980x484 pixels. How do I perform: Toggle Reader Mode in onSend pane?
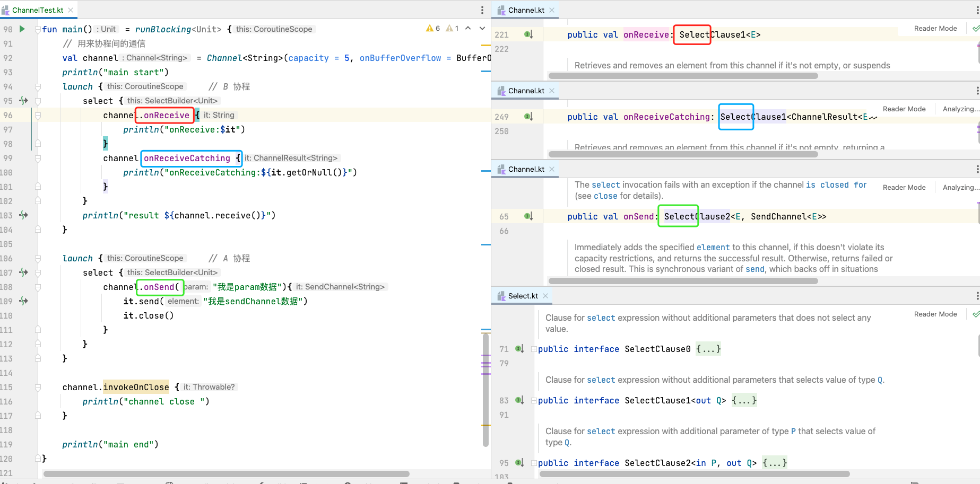pyautogui.click(x=904, y=188)
